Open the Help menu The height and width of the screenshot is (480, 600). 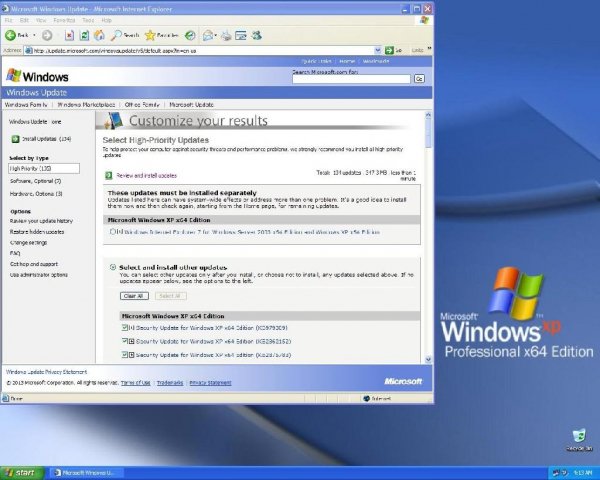106,20
